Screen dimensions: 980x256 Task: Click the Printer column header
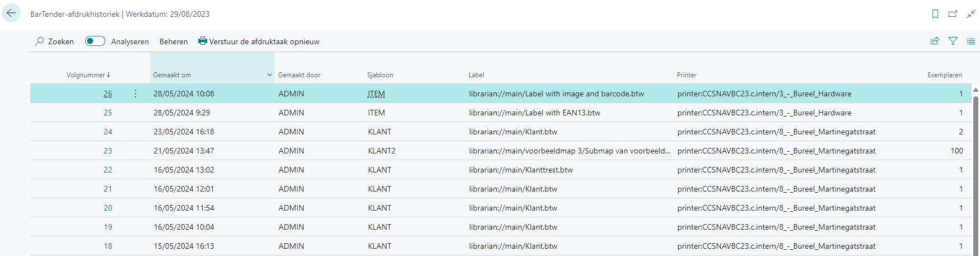(x=687, y=75)
